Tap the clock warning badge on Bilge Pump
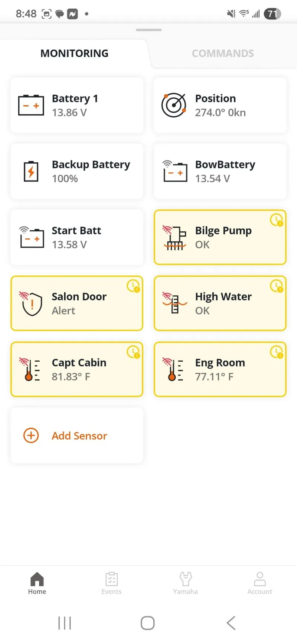 point(277,220)
